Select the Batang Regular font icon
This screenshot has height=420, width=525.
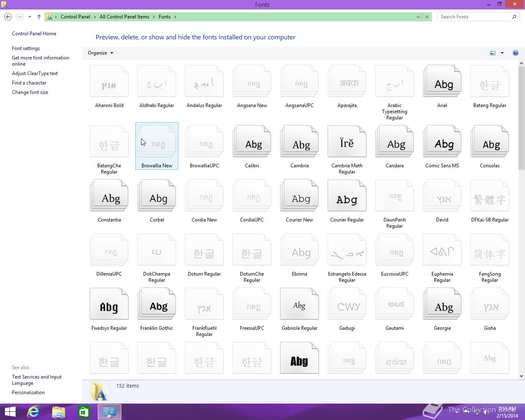[x=490, y=82]
